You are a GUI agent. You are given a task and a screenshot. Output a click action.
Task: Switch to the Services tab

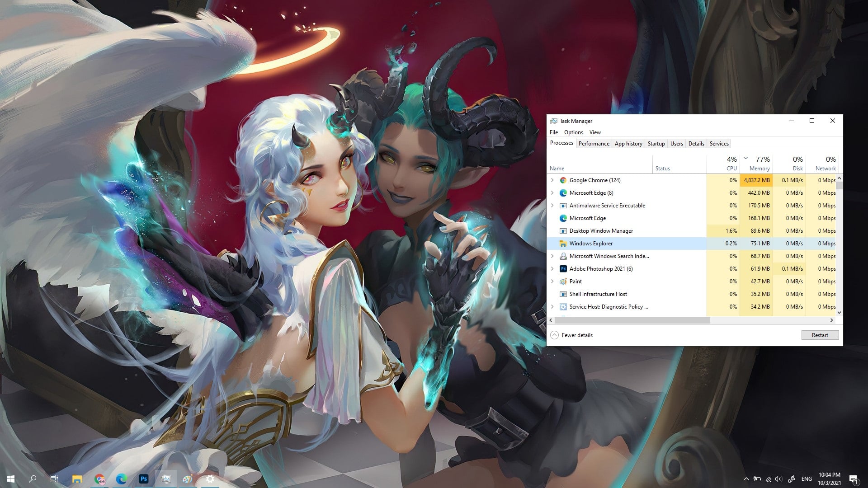719,144
